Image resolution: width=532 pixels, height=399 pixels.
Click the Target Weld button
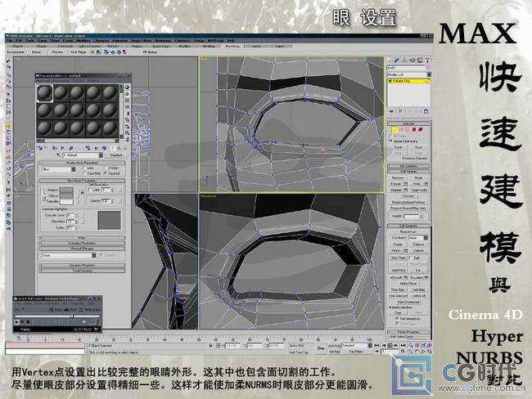tap(419, 191)
